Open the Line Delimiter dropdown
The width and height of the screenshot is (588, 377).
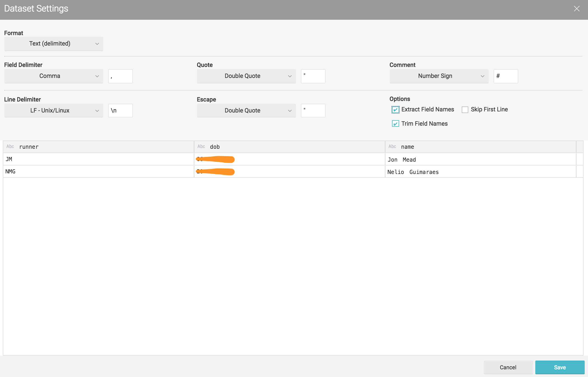[54, 111]
